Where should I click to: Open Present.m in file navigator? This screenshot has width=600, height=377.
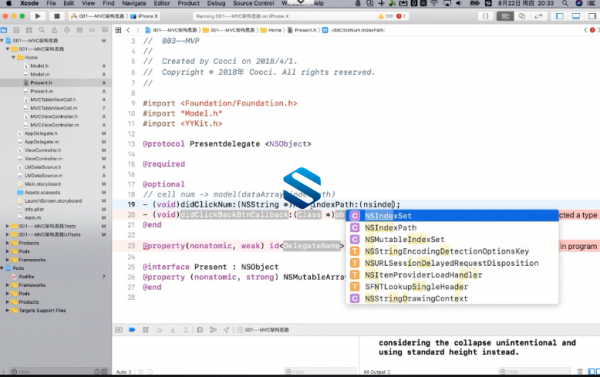[41, 91]
